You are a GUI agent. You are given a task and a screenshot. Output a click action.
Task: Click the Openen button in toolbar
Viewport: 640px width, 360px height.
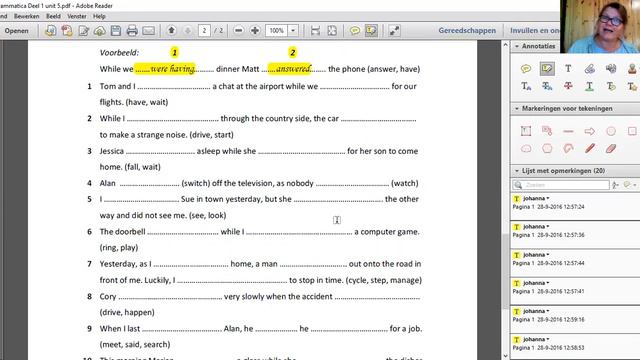pos(16,31)
